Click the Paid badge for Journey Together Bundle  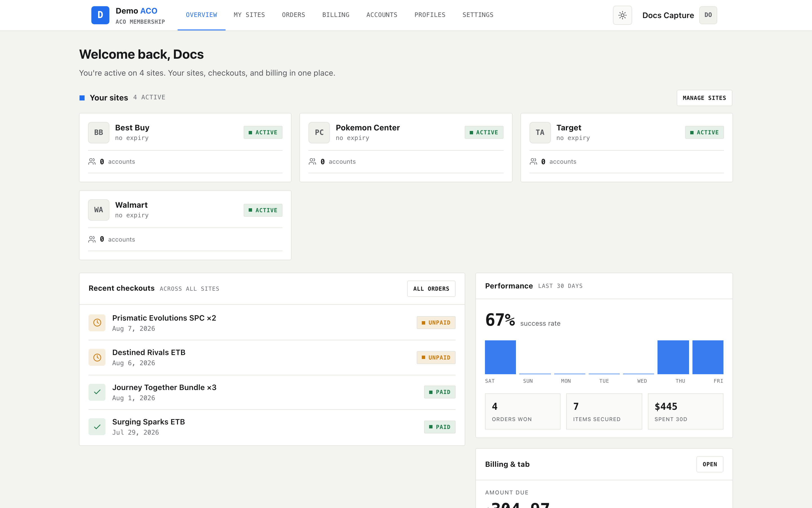coord(440,392)
